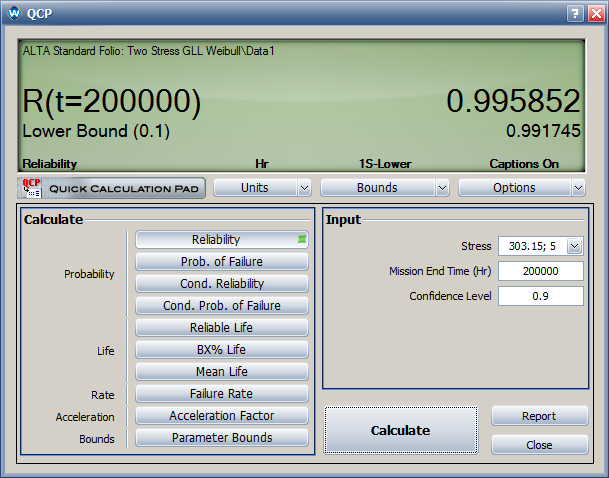This screenshot has width=609, height=478.
Task: Expand the Units dropdown arrow
Action: (x=304, y=188)
